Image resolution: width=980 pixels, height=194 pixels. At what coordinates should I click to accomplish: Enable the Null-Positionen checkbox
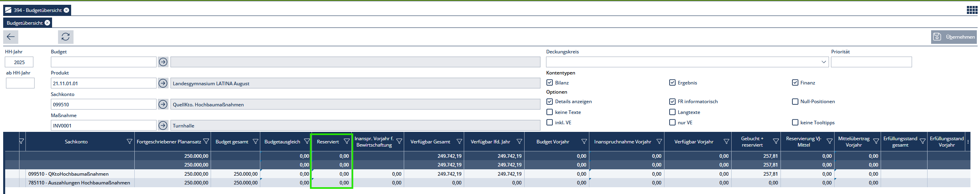[x=795, y=102]
